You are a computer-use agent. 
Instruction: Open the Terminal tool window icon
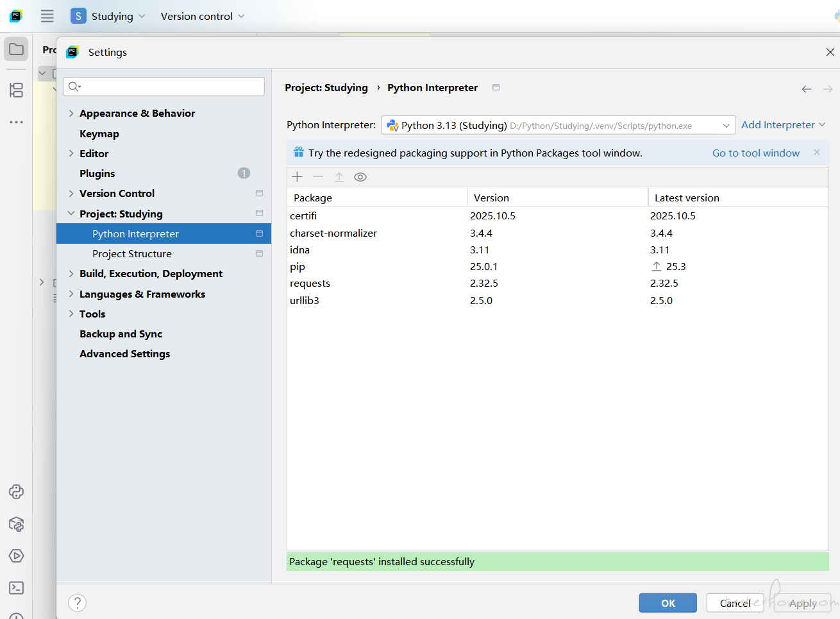[x=17, y=588]
